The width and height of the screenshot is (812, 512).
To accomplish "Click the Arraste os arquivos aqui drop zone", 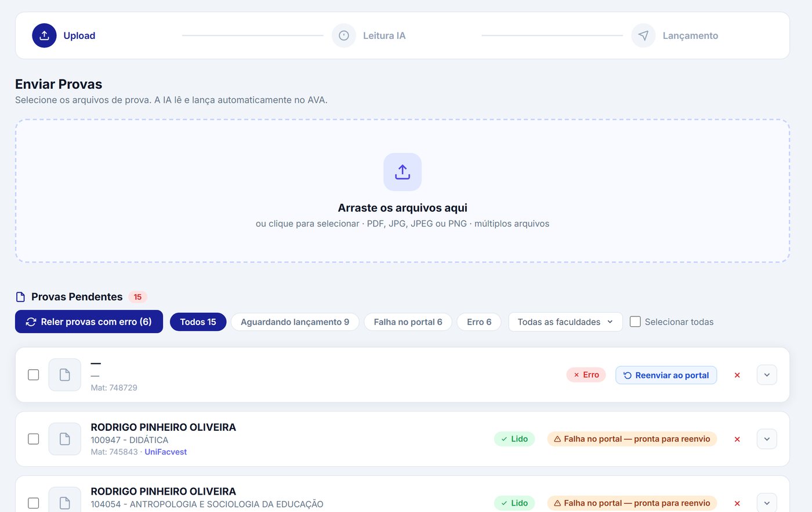I will coord(403,191).
